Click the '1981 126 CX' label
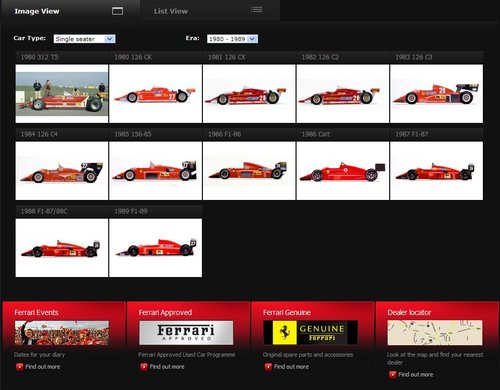Screen dimensions: 500x390 (227, 57)
